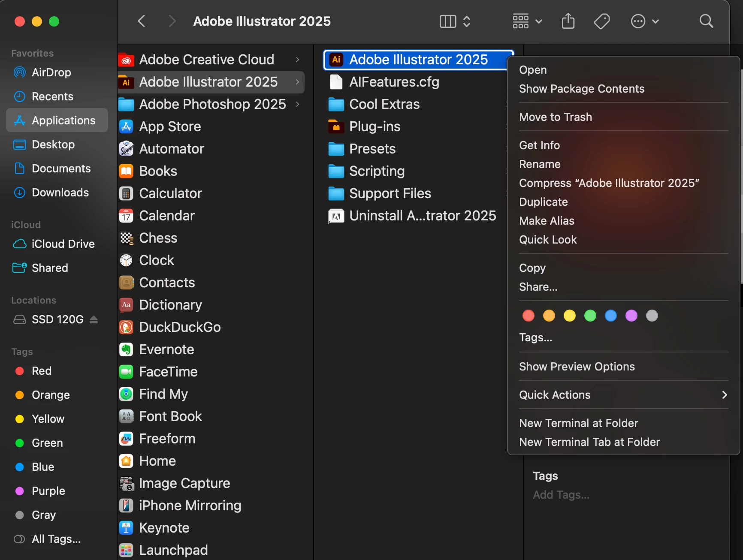Image resolution: width=743 pixels, height=560 pixels.
Task: Open the group-by options dropdown
Action: click(x=527, y=21)
